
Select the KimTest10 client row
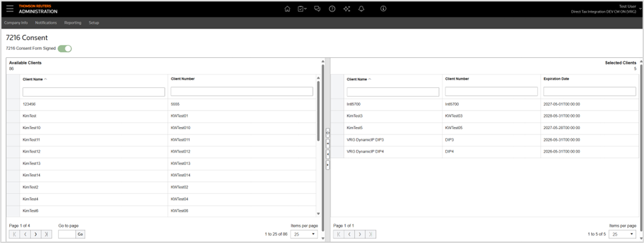[161, 128]
